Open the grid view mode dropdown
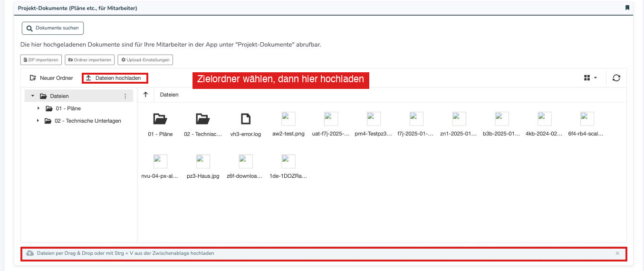The width and height of the screenshot is (644, 271). [x=591, y=78]
